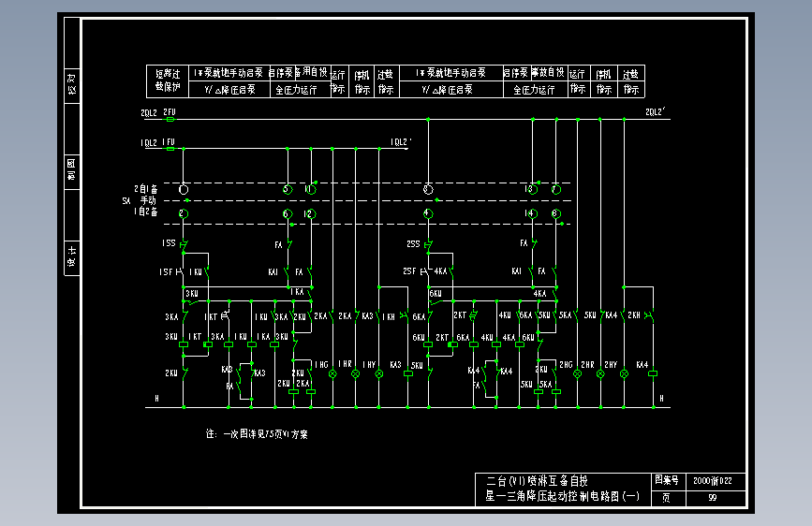Screen dimensions: 812x526
Task: Select the 1QL2' label
Action: 401,142
